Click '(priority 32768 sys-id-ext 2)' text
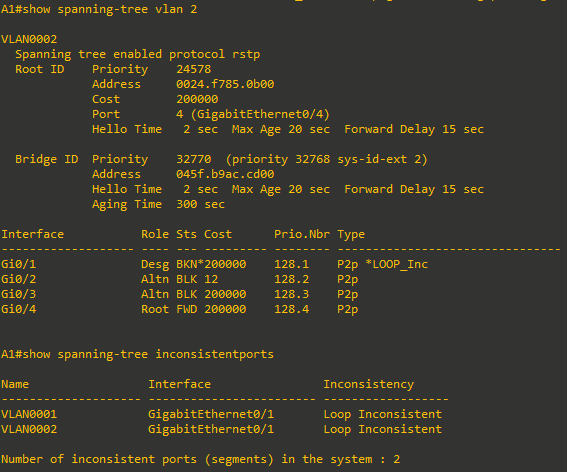Viewport: 567px width, 472px height. [327, 160]
